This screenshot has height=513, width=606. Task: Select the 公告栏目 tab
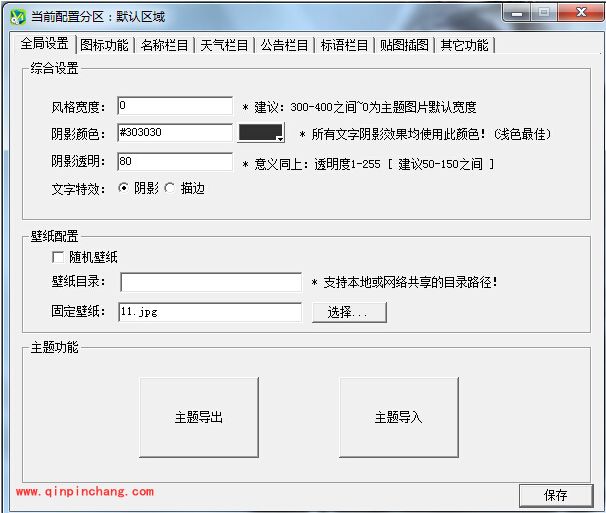click(284, 45)
